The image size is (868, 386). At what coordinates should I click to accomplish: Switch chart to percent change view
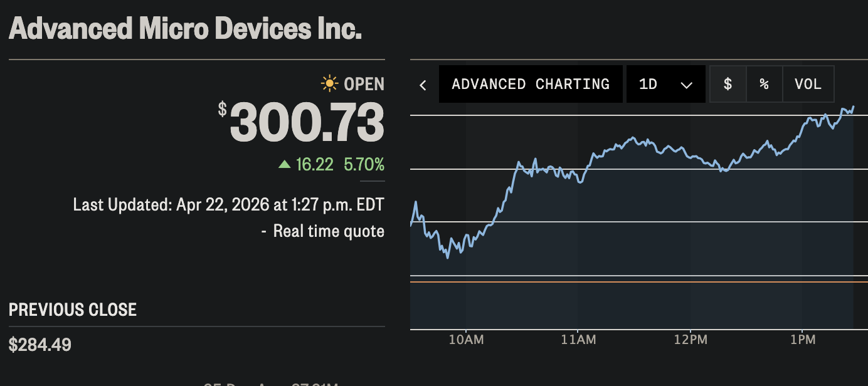pyautogui.click(x=764, y=84)
